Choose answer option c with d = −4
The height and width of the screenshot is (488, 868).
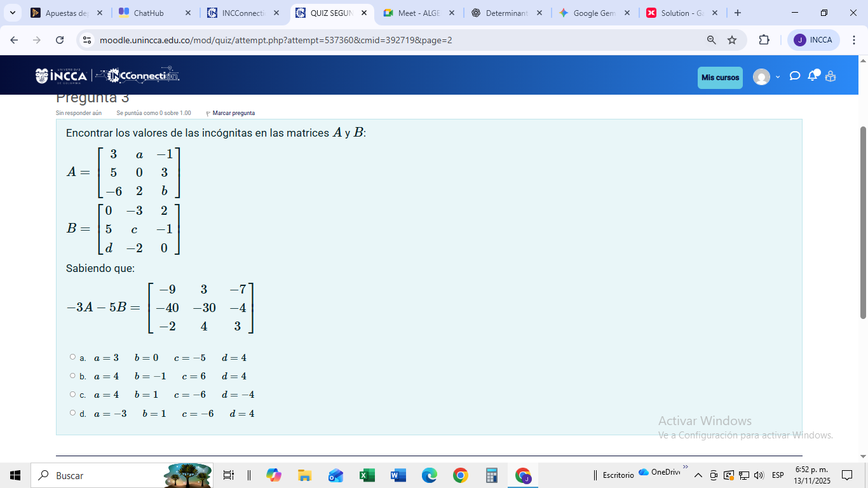tap(73, 394)
